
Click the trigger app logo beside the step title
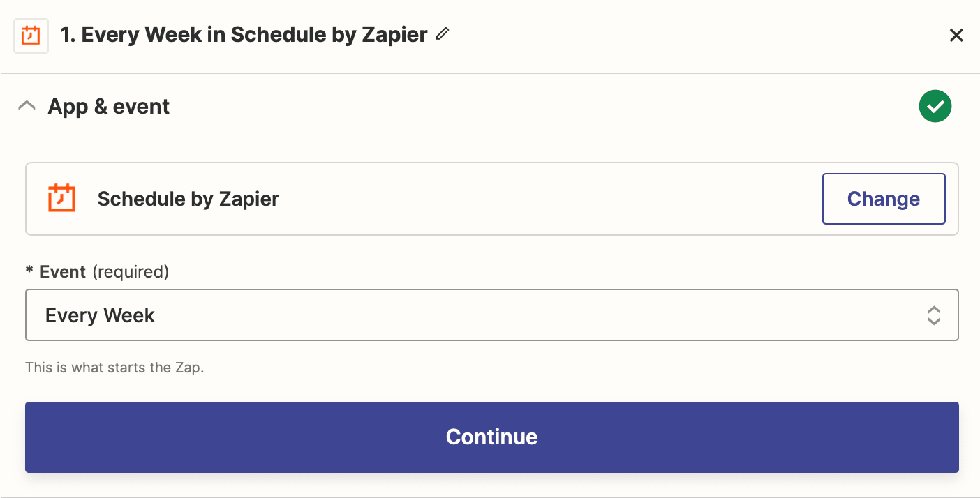point(31,34)
